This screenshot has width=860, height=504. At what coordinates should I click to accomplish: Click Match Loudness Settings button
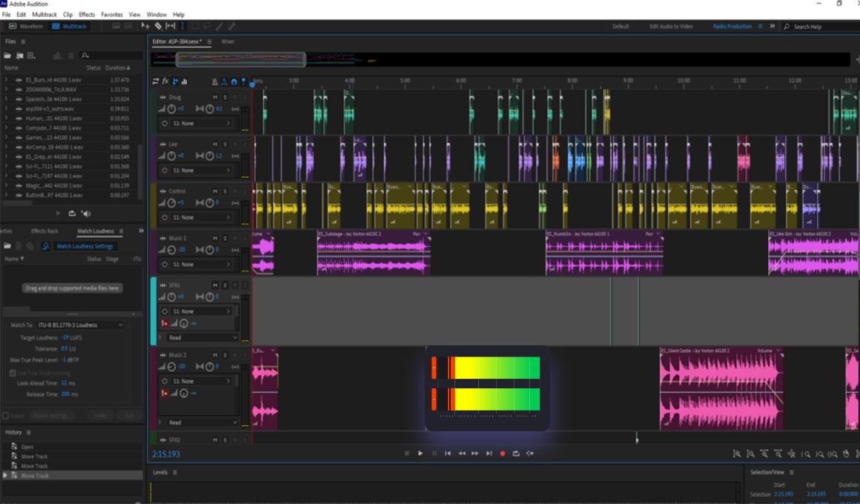[85, 246]
